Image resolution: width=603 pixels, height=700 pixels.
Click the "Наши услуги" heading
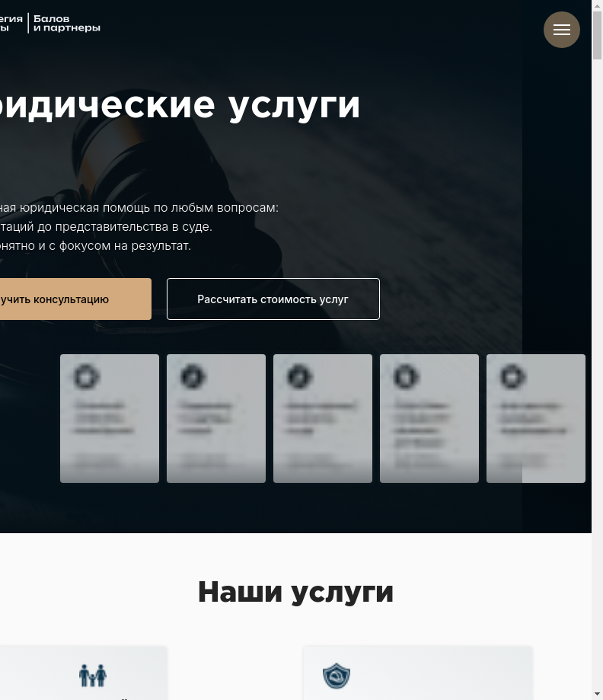click(x=295, y=593)
